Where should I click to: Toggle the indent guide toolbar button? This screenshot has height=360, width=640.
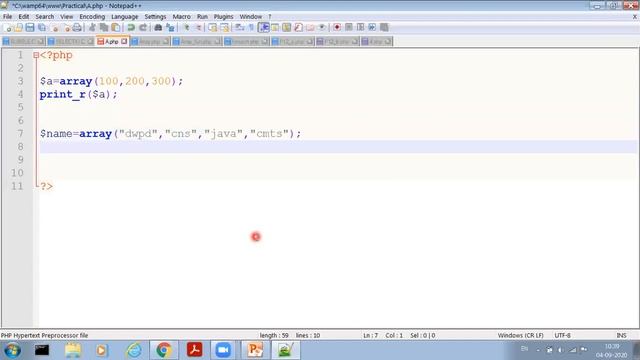264,27
